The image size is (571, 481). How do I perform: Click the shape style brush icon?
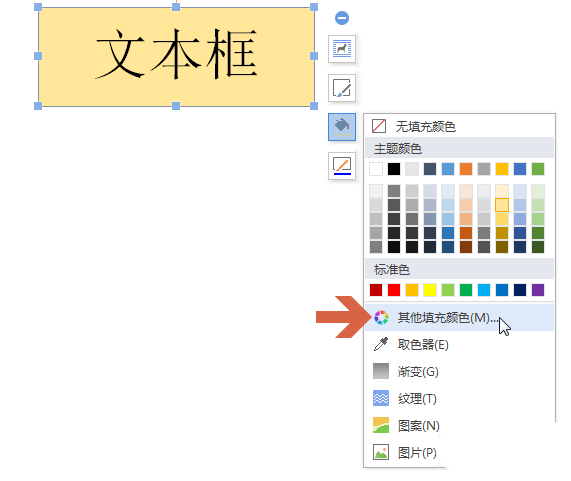[342, 88]
